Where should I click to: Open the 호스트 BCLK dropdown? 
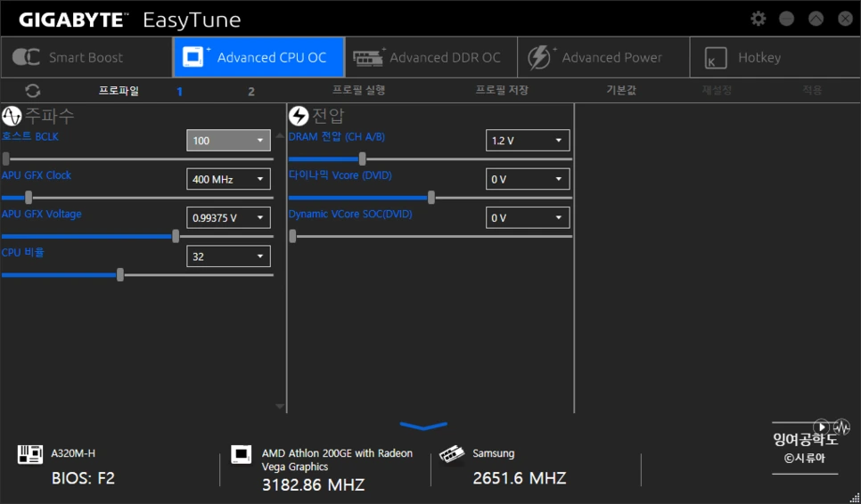[228, 141]
